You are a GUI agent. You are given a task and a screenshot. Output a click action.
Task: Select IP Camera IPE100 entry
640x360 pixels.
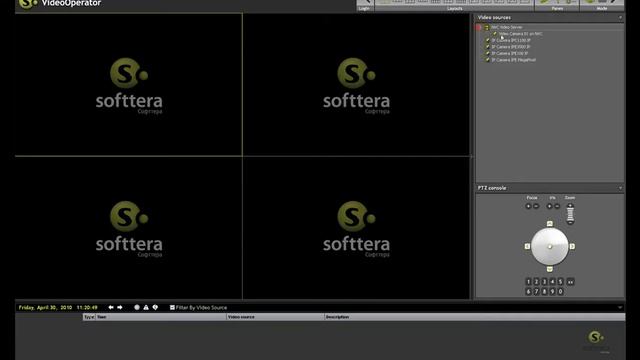click(510, 53)
